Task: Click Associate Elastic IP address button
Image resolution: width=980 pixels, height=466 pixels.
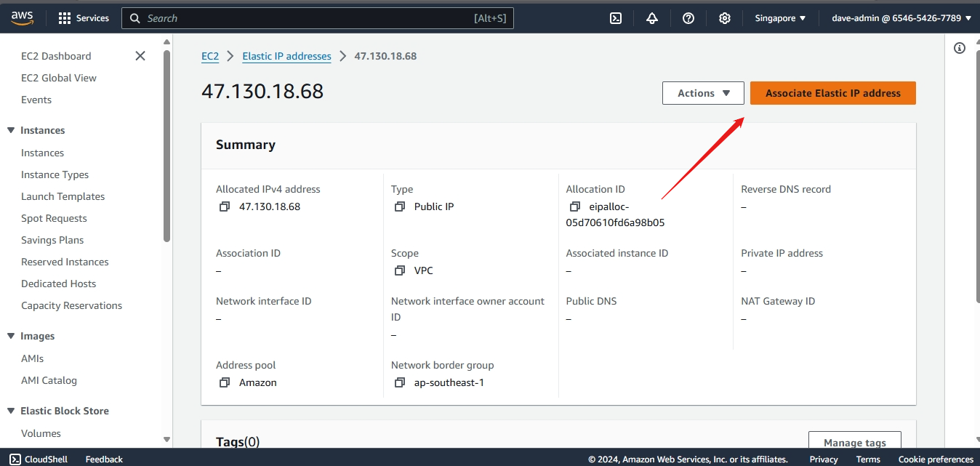Action: [x=832, y=93]
